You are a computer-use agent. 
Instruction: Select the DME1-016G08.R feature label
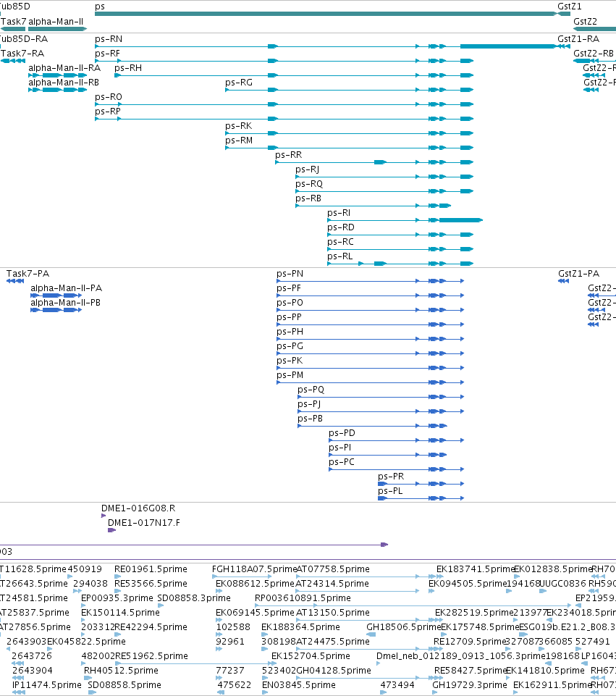click(138, 508)
